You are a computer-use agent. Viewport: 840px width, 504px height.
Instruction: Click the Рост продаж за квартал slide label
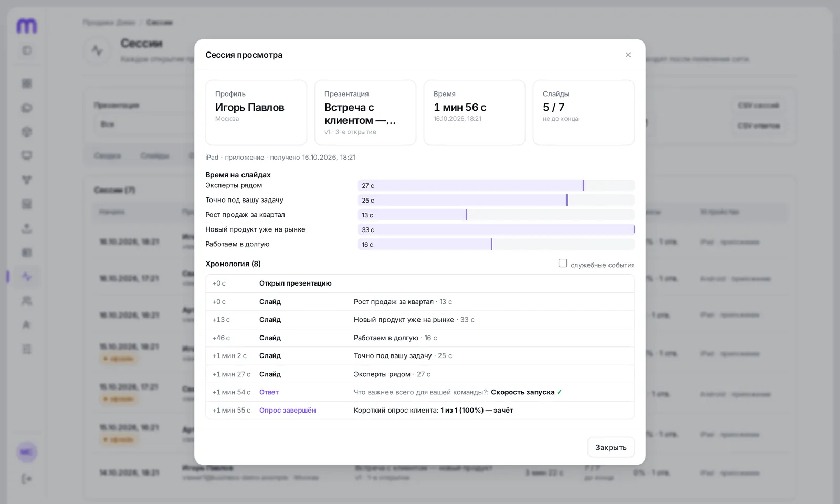[245, 215]
